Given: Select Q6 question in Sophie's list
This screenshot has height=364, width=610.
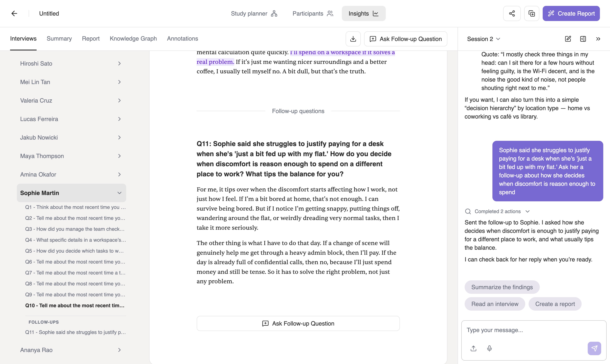Looking at the screenshot, I should click(x=75, y=262).
